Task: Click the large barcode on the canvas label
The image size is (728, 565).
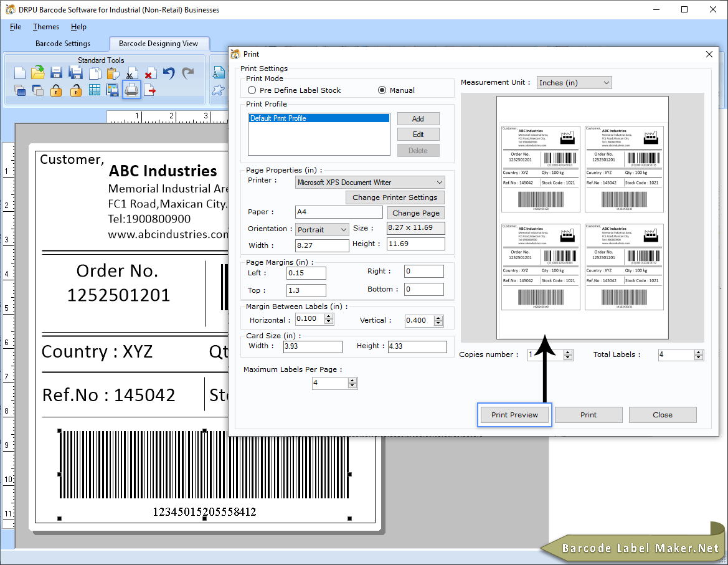Action: coord(204,465)
